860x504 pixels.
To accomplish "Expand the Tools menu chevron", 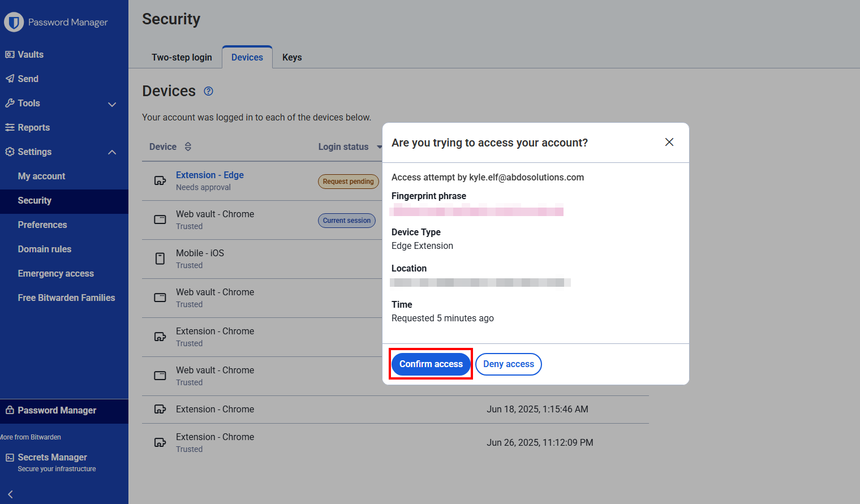I will [112, 104].
